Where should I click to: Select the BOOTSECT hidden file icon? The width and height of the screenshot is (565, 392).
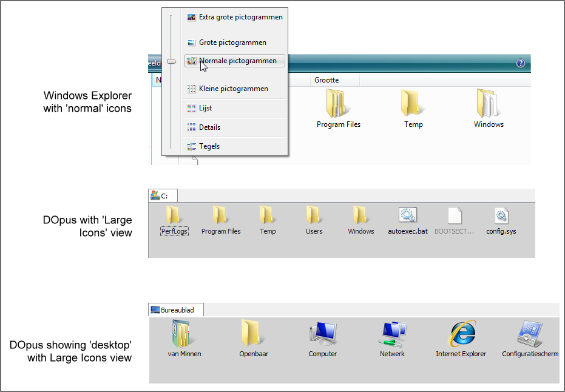(x=455, y=215)
